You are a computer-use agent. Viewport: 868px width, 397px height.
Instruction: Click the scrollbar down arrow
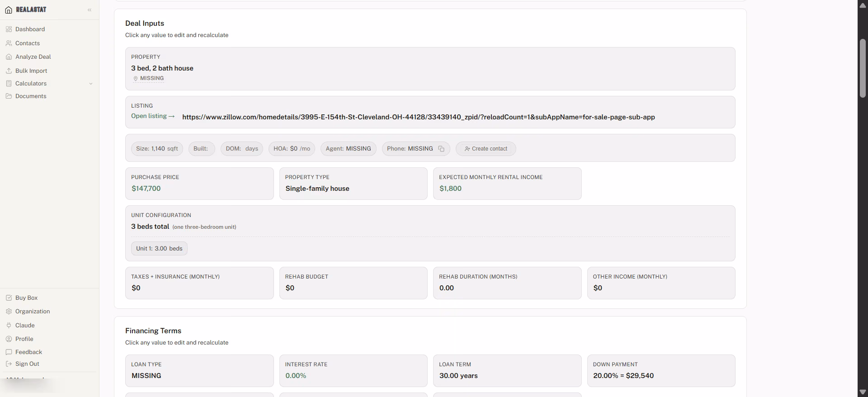pos(863,392)
